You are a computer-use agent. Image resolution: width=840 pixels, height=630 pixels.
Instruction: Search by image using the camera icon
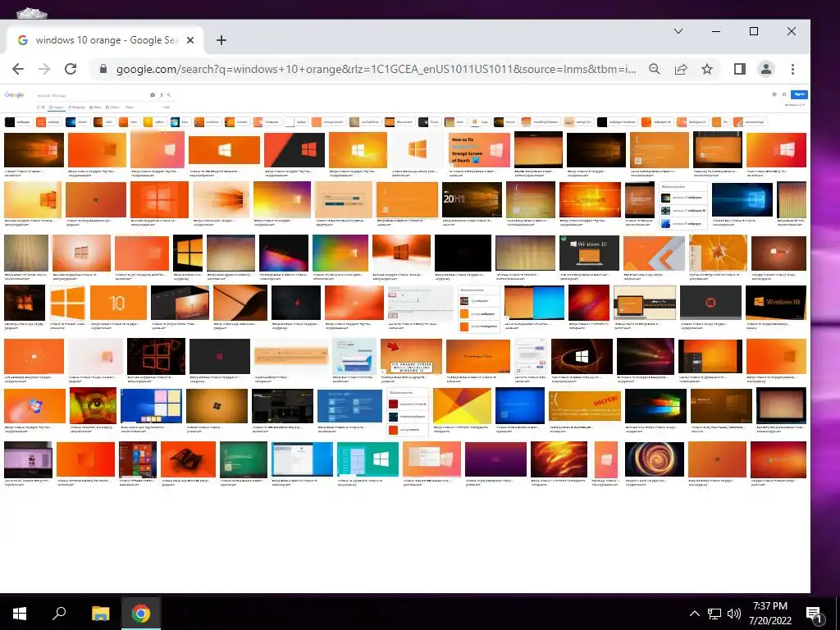point(153,95)
